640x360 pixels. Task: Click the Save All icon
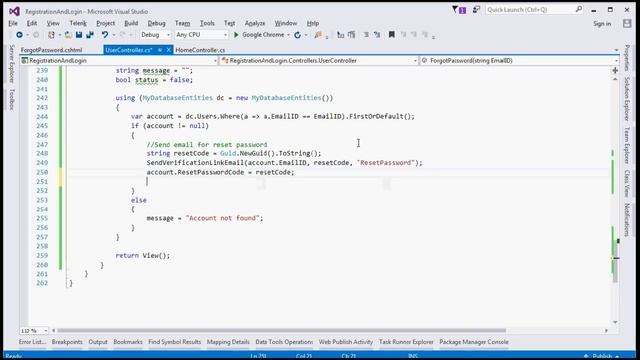point(90,35)
